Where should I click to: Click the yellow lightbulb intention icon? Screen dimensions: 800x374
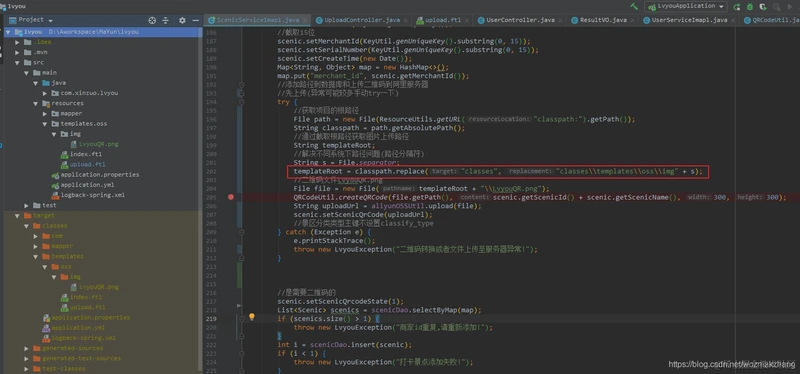point(252,317)
